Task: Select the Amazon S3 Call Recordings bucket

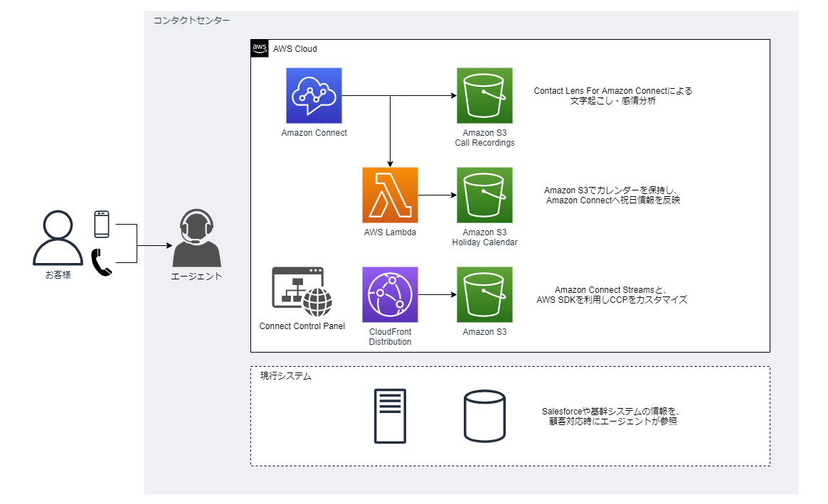Action: point(484,95)
